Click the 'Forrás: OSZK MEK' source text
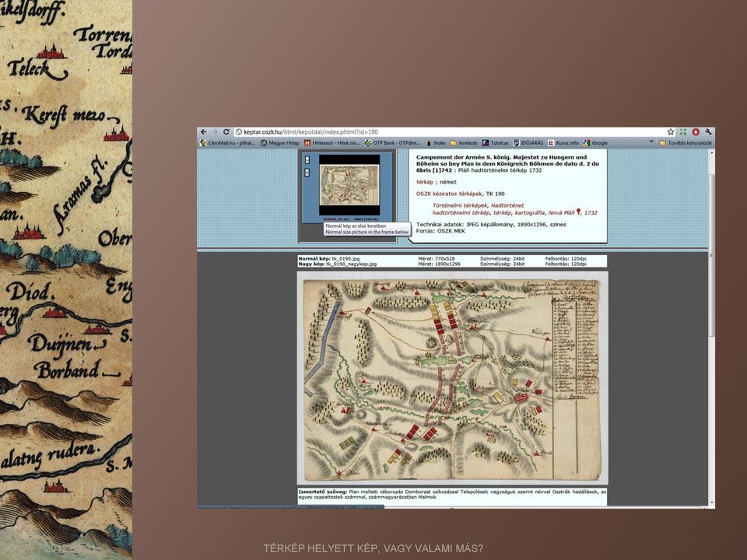This screenshot has height=560, width=747. pos(440,231)
